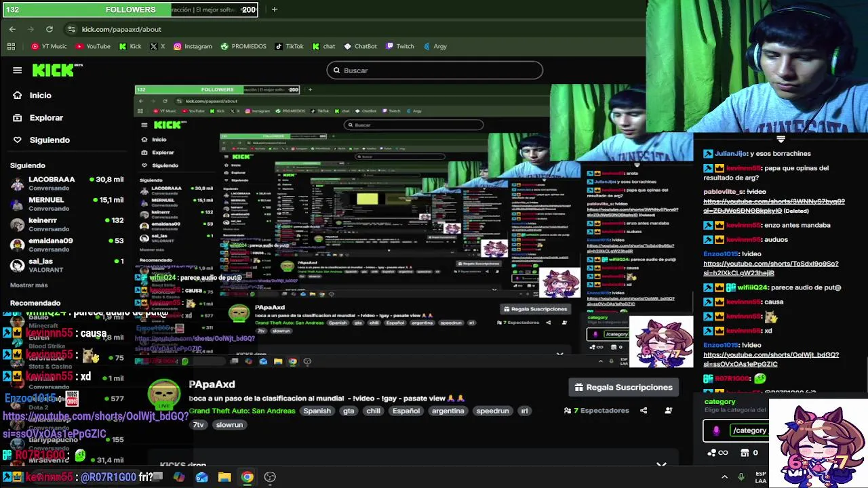This screenshot has height=488, width=868.
Task: Open the sai_las channel in sidebar
Action: [x=66, y=264]
